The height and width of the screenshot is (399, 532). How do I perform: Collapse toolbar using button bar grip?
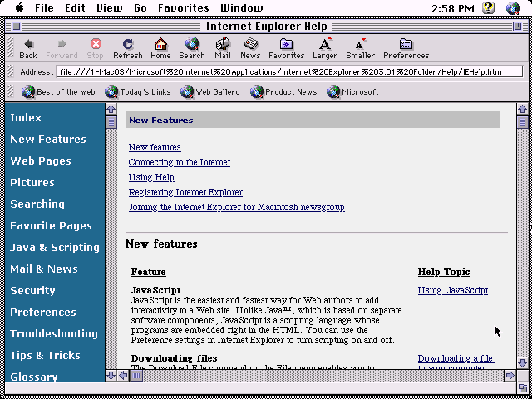point(11,49)
